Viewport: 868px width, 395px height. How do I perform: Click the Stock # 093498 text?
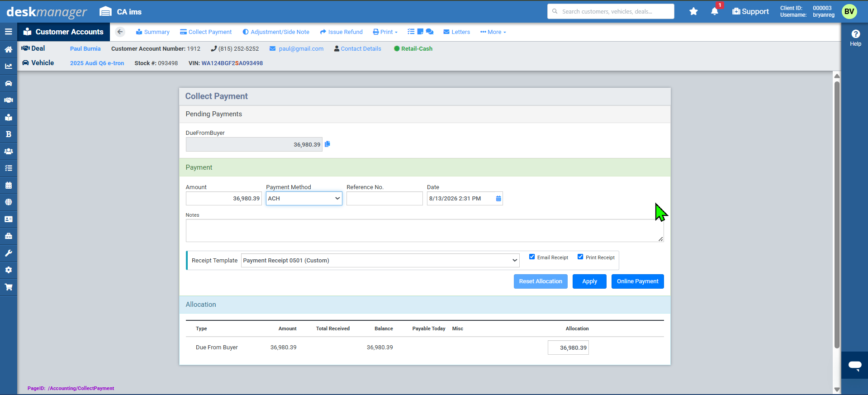(156, 63)
